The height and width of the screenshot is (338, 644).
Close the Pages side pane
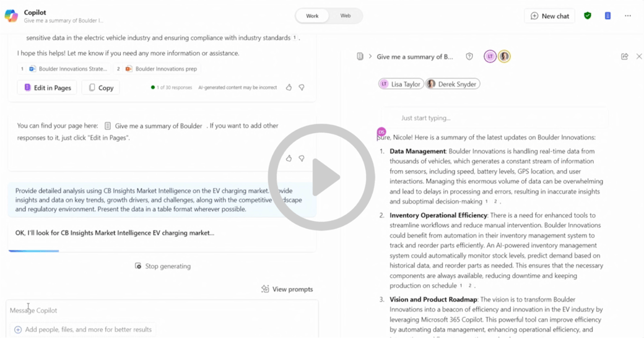pyautogui.click(x=639, y=56)
